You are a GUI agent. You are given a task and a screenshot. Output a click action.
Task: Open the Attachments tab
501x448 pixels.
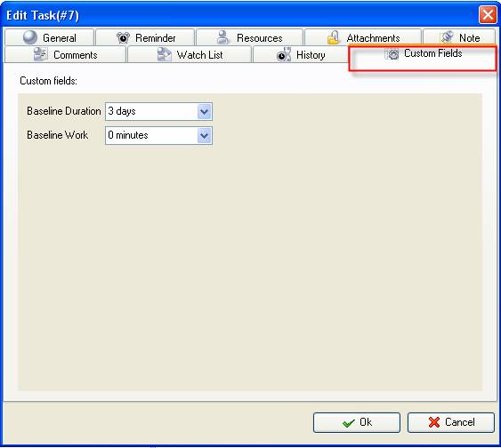click(x=363, y=37)
